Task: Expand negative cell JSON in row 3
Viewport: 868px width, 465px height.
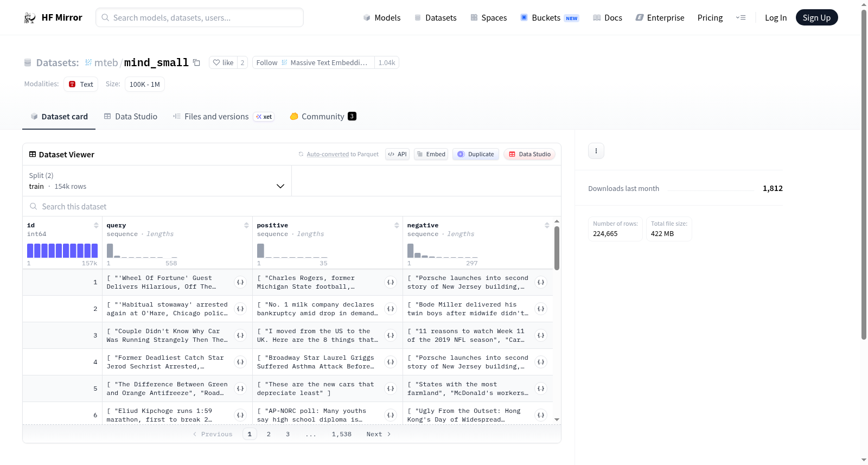Action: (x=541, y=335)
